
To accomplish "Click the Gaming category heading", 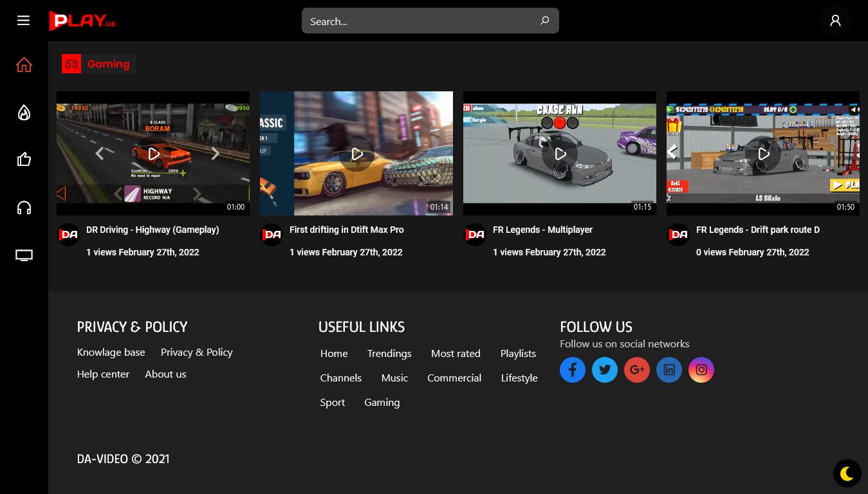I will pos(109,64).
